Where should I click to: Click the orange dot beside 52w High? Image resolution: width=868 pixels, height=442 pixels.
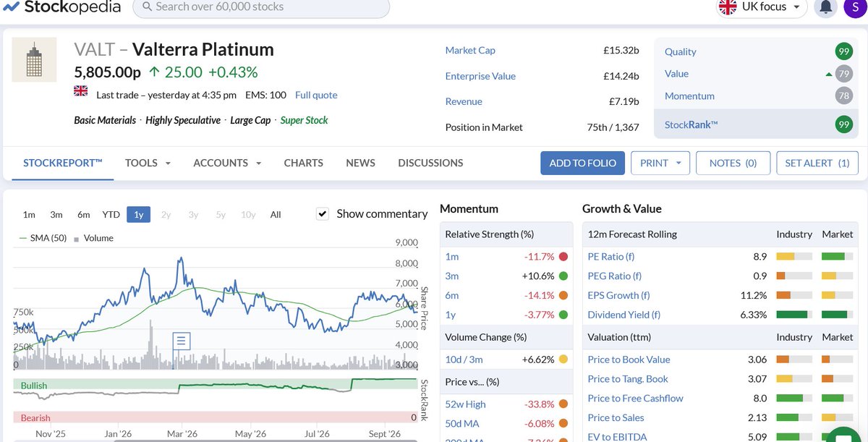coord(563,404)
